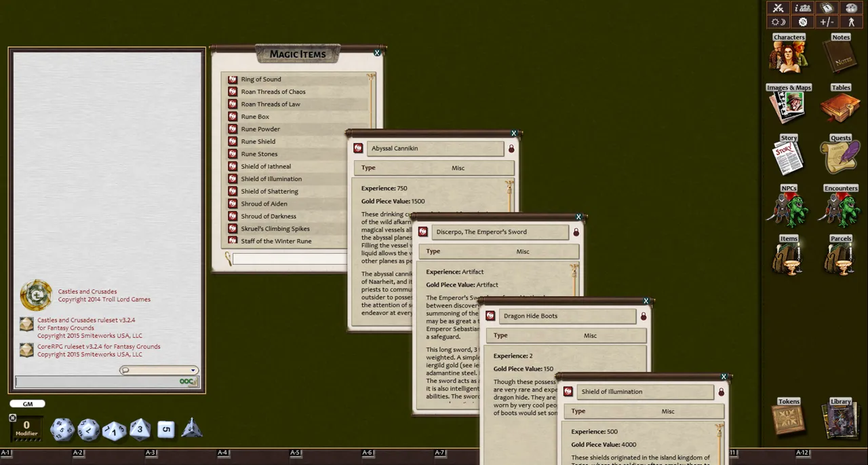Image resolution: width=868 pixels, height=465 pixels.
Task: Select hotkey slot A-2
Action: point(78,453)
